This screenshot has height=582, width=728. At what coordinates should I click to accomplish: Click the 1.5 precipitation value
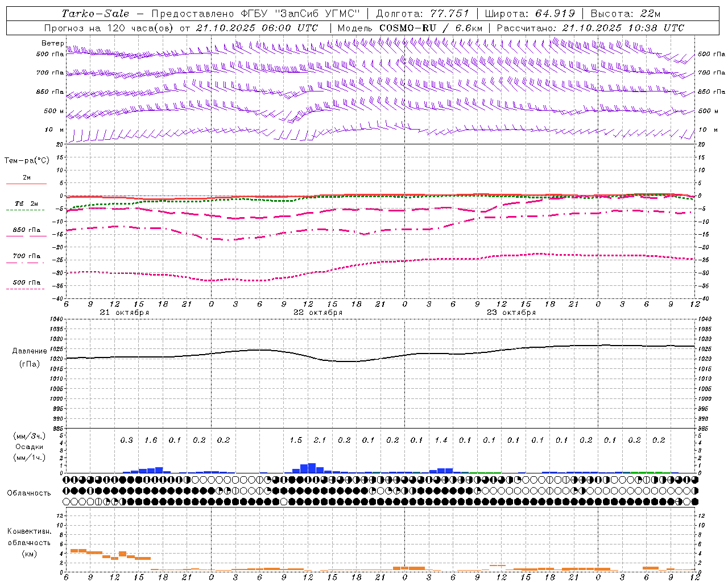coord(296,440)
